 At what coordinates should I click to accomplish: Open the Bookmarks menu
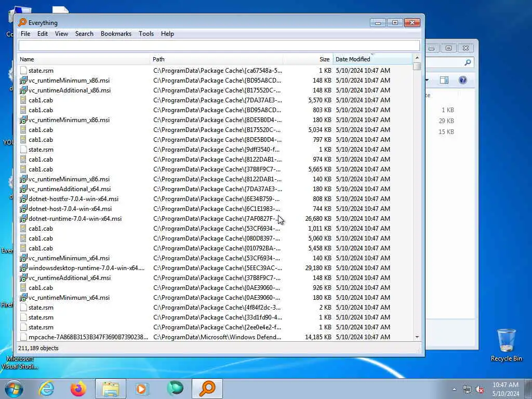click(116, 34)
